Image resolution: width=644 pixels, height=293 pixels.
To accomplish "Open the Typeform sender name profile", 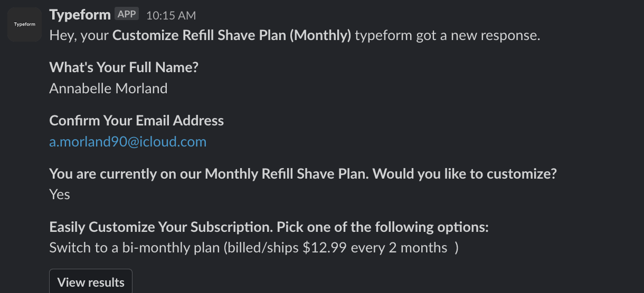I will pos(80,15).
